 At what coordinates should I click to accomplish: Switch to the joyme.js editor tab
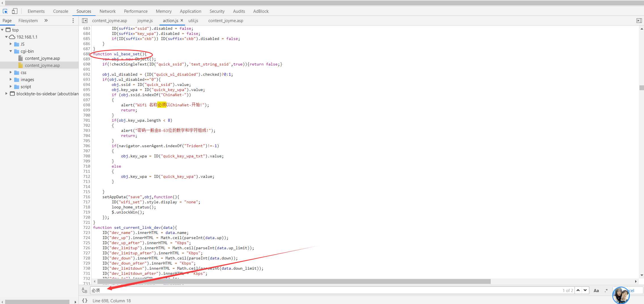pos(145,21)
